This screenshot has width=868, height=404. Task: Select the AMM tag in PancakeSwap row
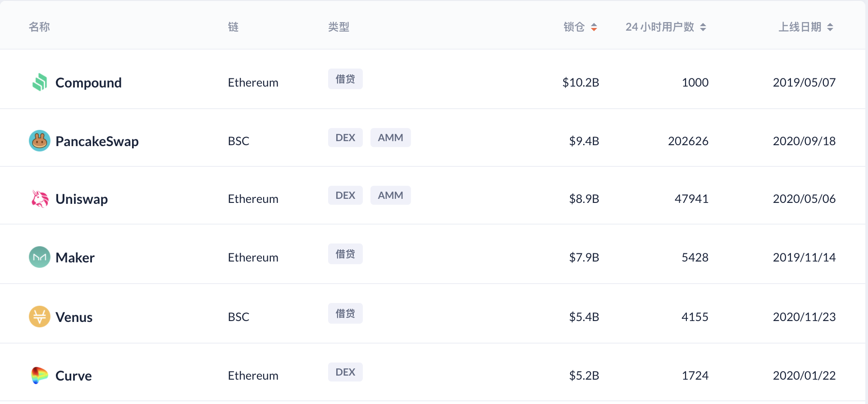[x=390, y=138]
